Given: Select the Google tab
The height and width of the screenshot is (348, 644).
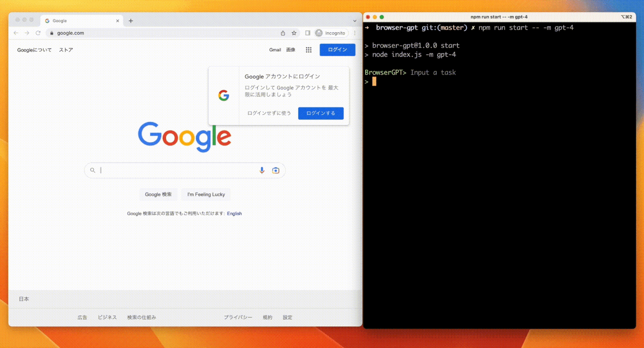Looking at the screenshot, I should 82,21.
